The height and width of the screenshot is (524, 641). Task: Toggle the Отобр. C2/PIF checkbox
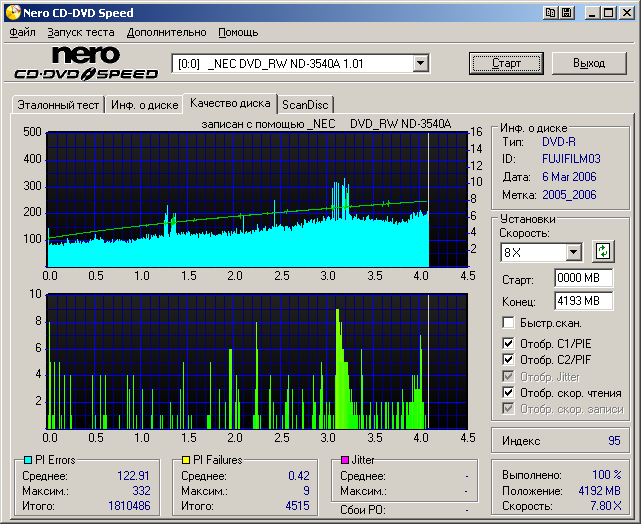pos(509,360)
